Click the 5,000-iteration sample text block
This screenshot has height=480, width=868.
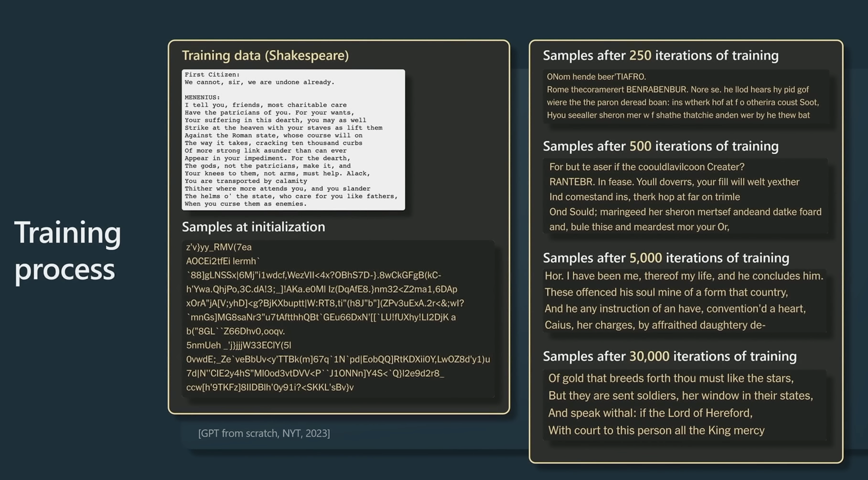click(684, 301)
